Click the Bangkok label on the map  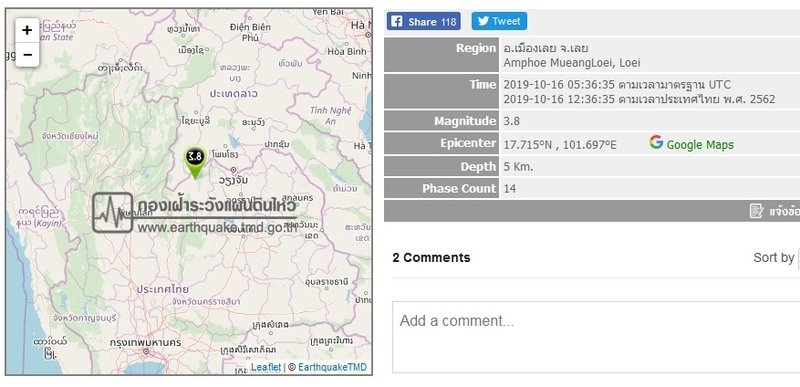145,343
